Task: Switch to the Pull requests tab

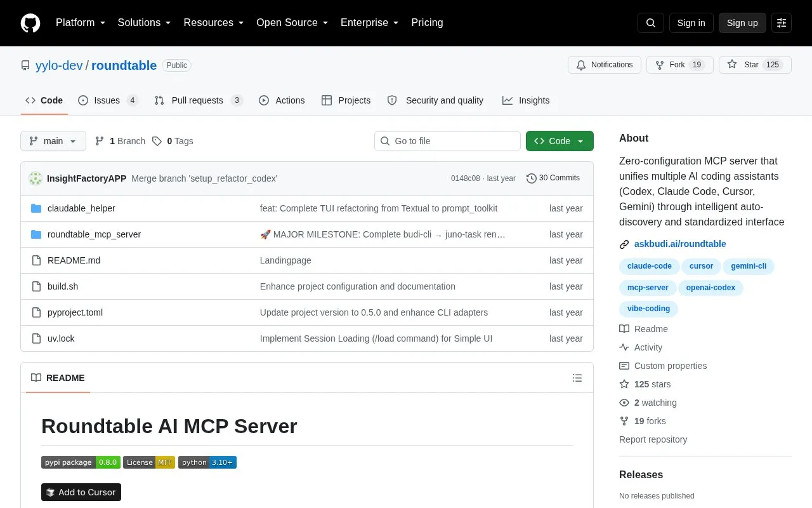Action: 199,100
